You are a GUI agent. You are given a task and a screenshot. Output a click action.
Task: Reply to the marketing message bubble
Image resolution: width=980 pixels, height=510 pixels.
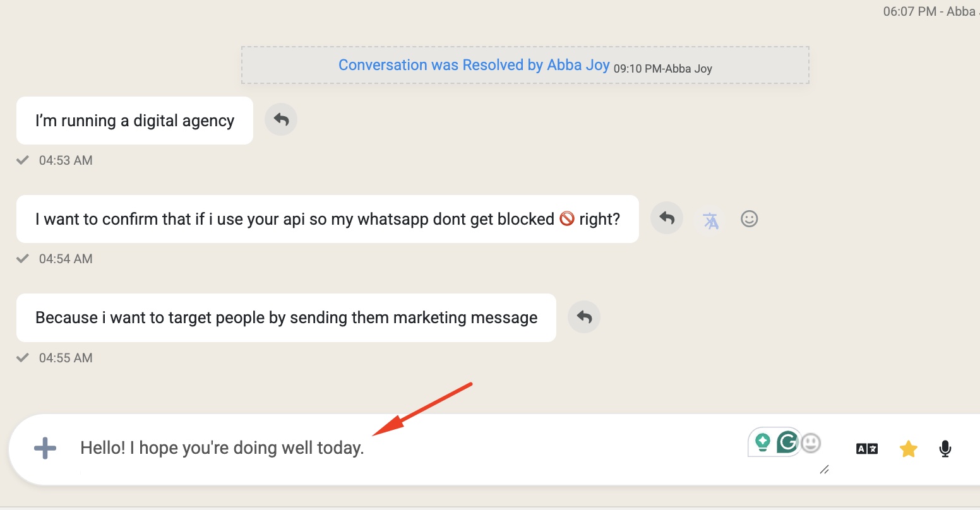point(584,317)
